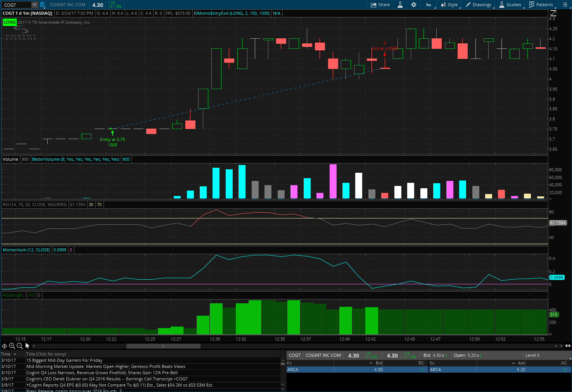Sort by the Ask column header
The image size is (572, 392).
pos(521,363)
